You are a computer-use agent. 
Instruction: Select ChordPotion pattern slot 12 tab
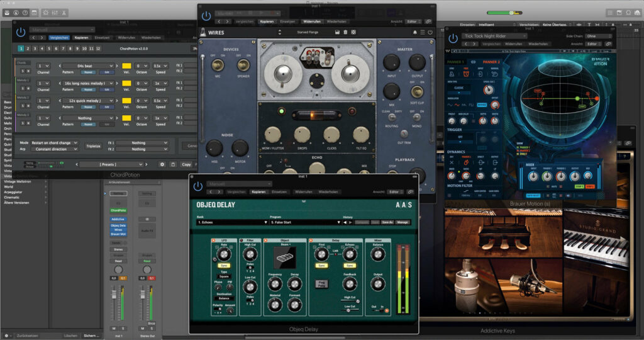point(97,48)
